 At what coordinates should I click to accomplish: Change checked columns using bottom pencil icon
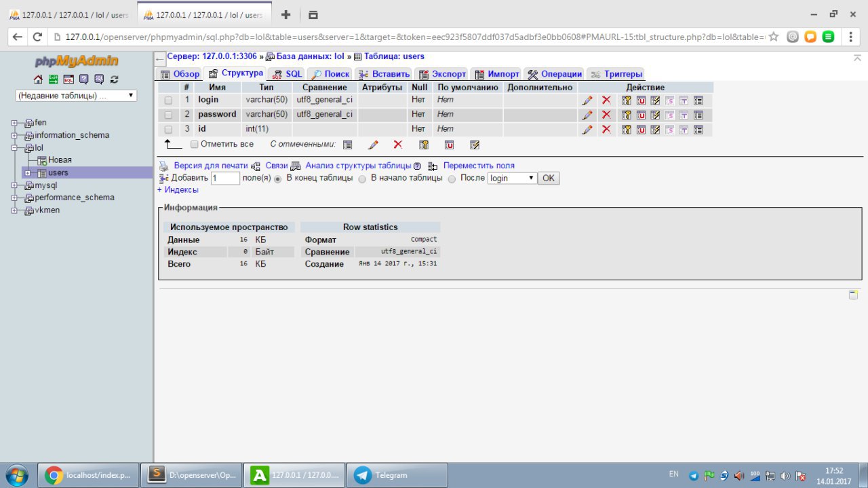click(x=372, y=145)
